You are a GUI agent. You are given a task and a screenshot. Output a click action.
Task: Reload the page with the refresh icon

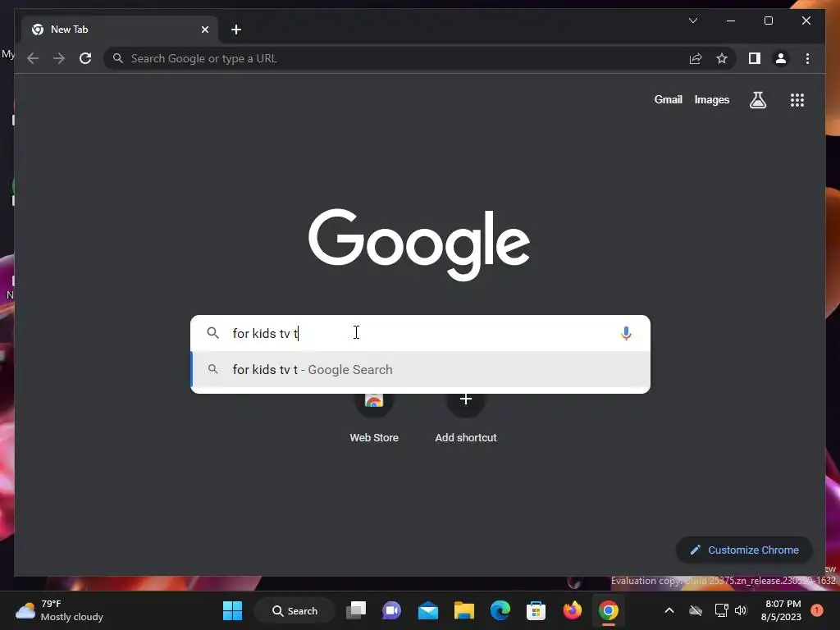click(85, 58)
